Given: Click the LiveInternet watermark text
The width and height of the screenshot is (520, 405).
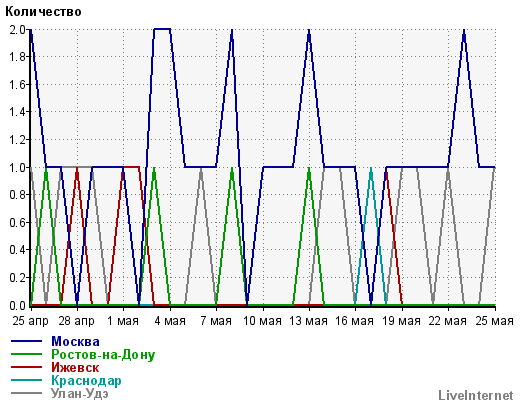Looking at the screenshot, I should click(476, 395).
